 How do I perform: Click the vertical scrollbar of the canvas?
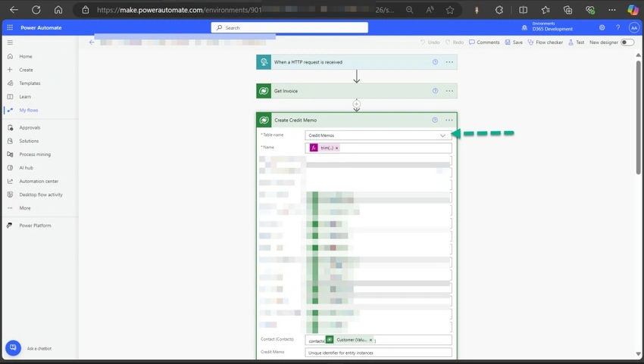point(638,117)
